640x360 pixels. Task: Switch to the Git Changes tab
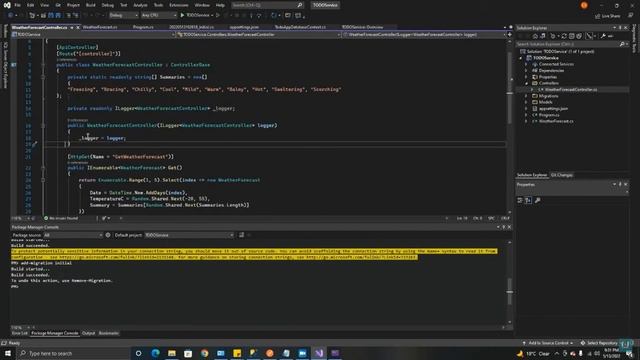coord(562,175)
